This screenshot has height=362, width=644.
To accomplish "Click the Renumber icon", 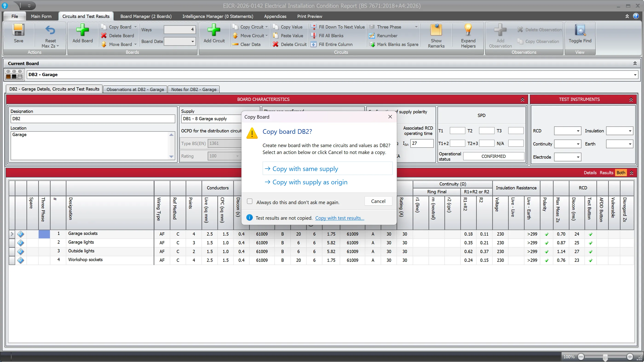I will (372, 35).
